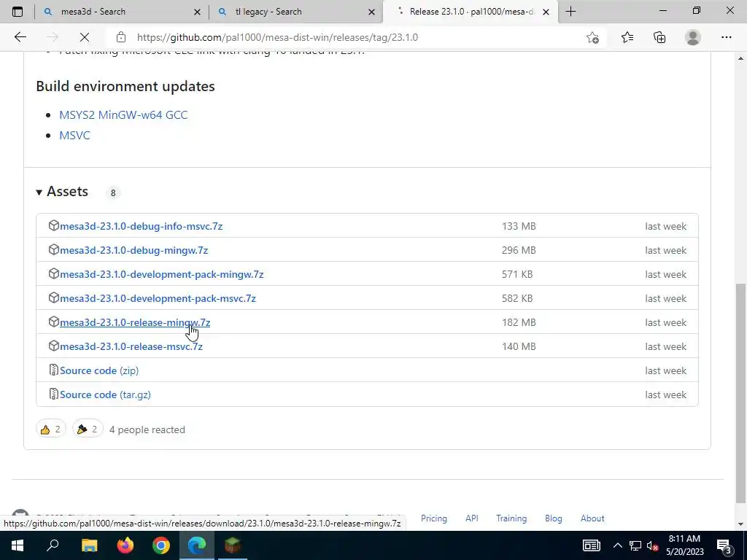This screenshot has width=747, height=560.
Task: Open the About footer link
Action: tap(592, 518)
